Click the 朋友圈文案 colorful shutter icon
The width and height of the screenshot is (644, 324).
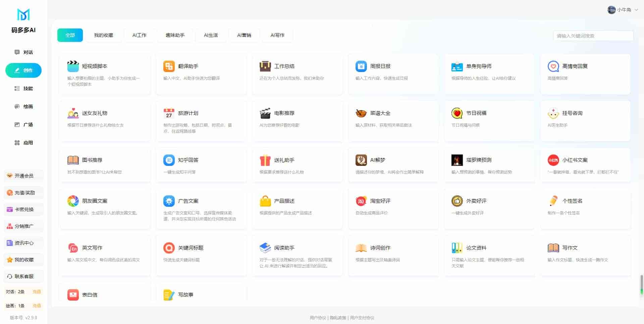point(73,201)
